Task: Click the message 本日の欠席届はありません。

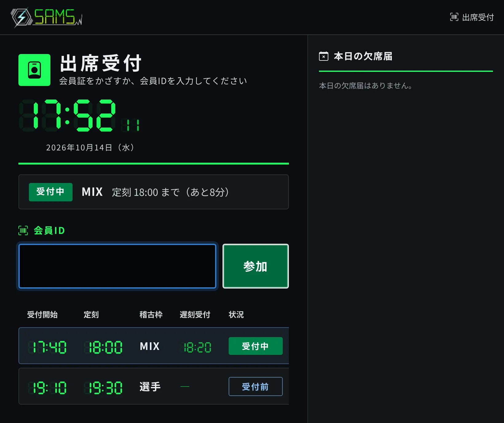Action: pos(366,86)
